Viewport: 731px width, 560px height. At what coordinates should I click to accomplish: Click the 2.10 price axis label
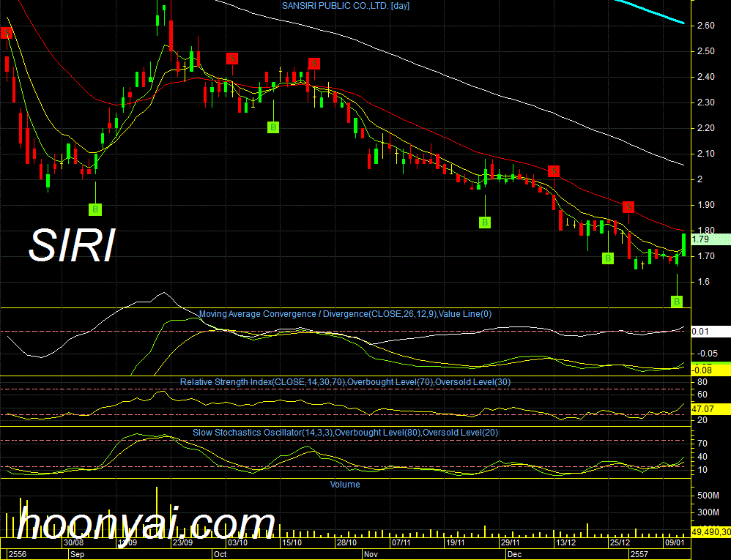706,154
